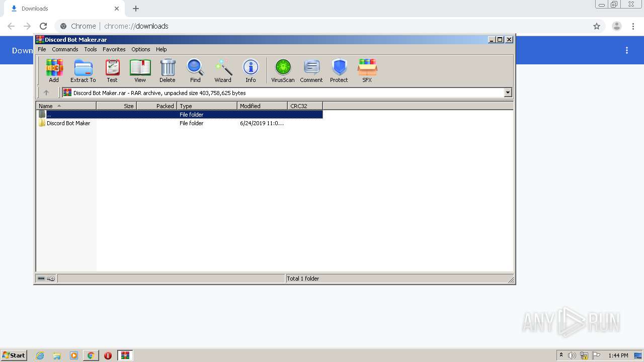Screen dimensions: 644x362
Task: Click the network tray icon
Action: click(584, 355)
